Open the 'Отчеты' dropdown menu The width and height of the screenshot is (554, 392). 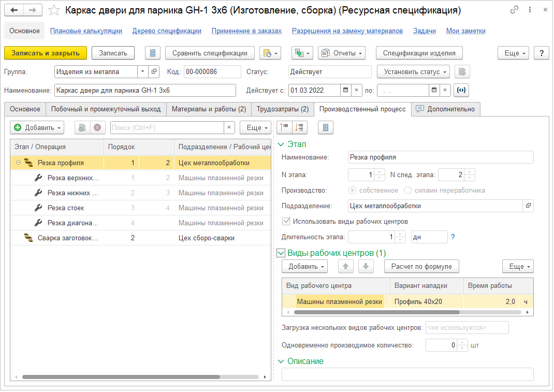[342, 53]
